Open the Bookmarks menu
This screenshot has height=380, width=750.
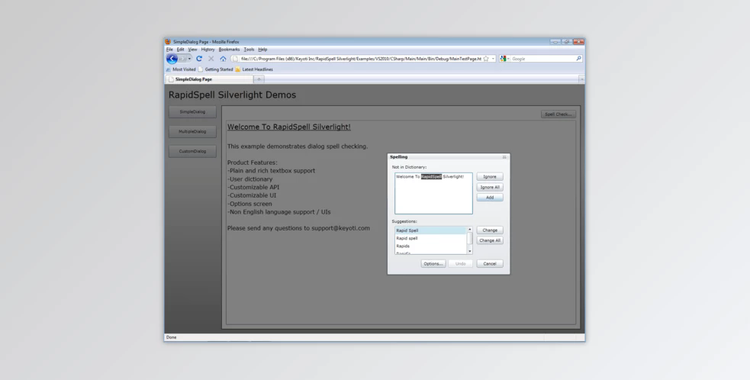coord(229,49)
